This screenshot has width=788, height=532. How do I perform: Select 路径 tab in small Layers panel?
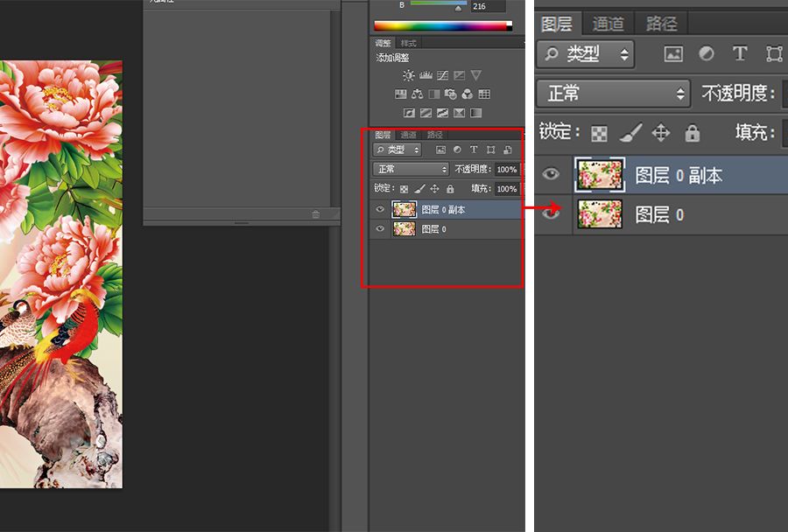(434, 135)
